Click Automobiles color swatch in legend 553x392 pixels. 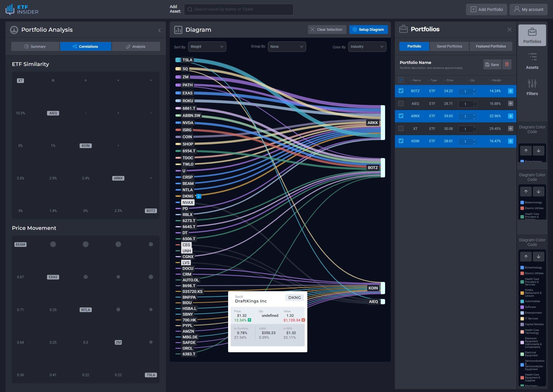[x=522, y=301]
